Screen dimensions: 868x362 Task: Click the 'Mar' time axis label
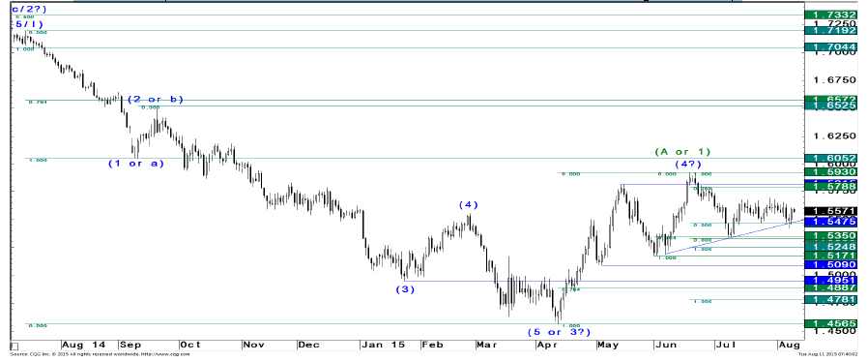486,345
